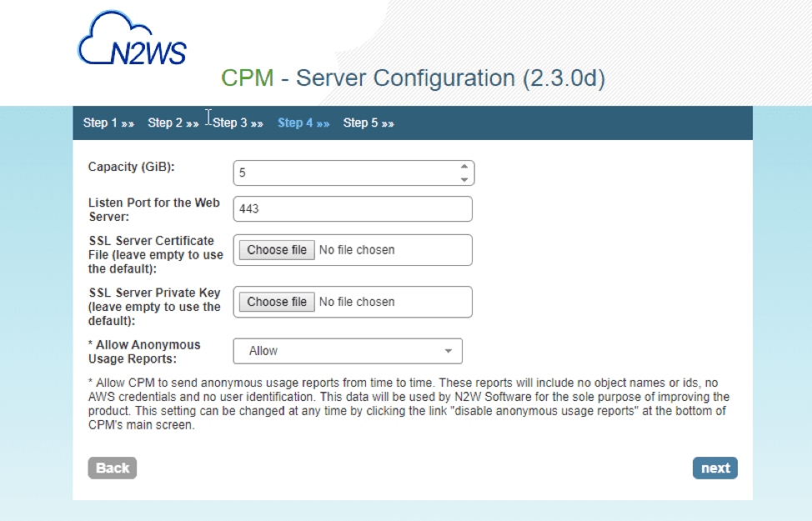This screenshot has width=812, height=521.
Task: Click the 'Capacity (GiB):' label
Action: [132, 167]
